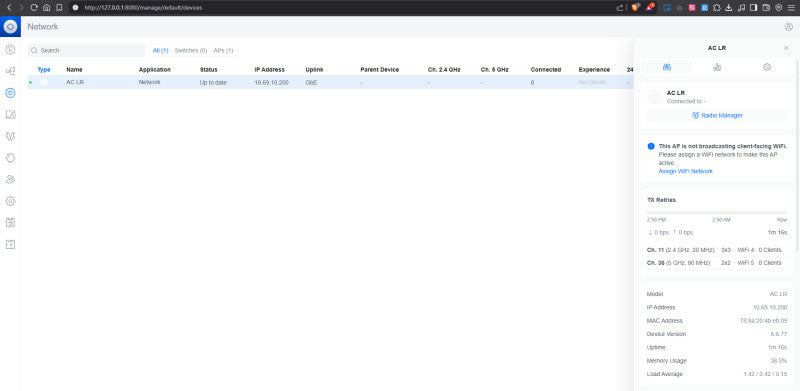Reload the page with the refresh icon
Viewport: 800px width, 391px height.
click(34, 8)
